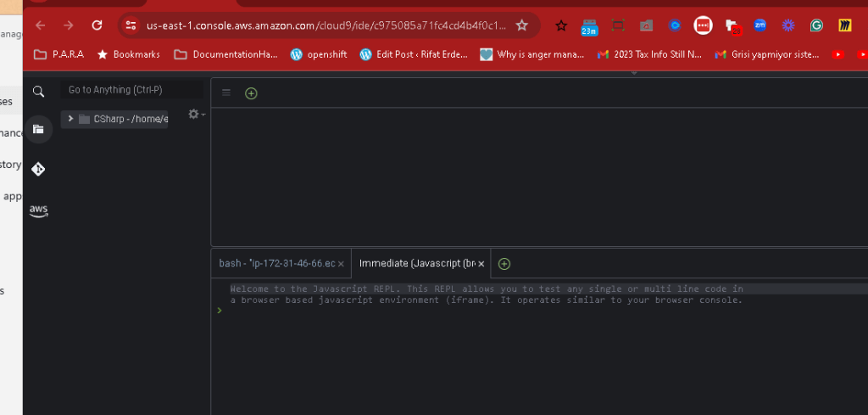Open the Bookmarks star shortcut

pyautogui.click(x=129, y=54)
